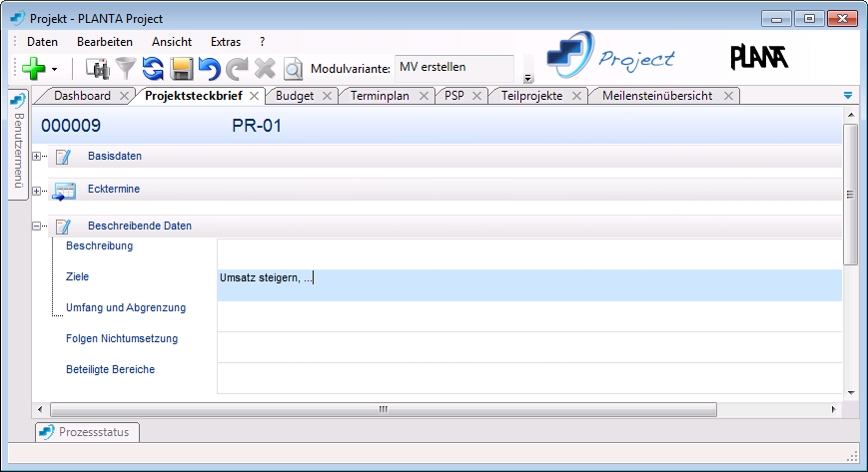The height and width of the screenshot is (472, 868).
Task: Click the binoculars Search icon
Action: point(98,69)
